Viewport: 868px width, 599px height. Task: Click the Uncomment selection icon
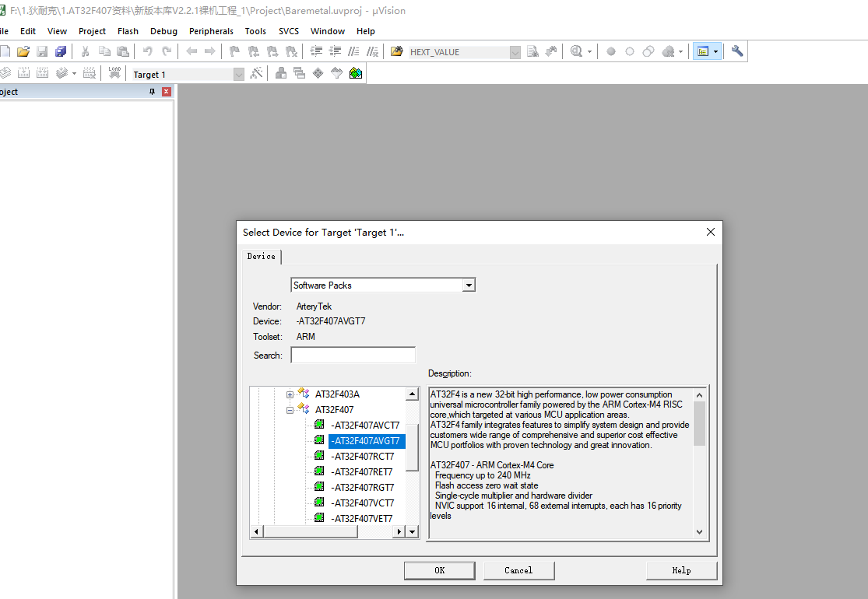pos(373,51)
